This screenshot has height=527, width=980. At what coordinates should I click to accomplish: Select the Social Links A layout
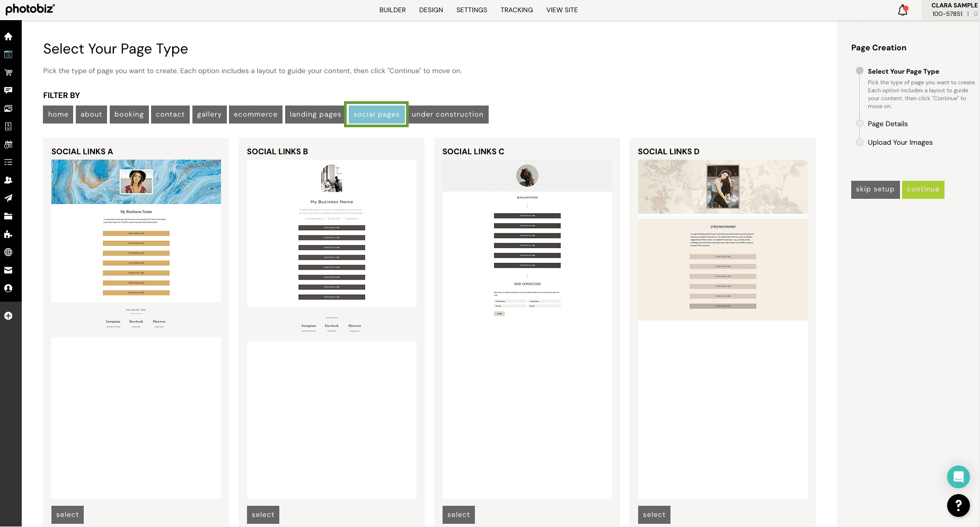[x=67, y=515]
